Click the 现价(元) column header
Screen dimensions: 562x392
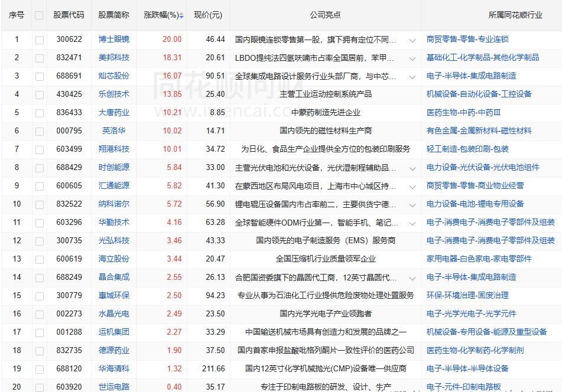(208, 15)
